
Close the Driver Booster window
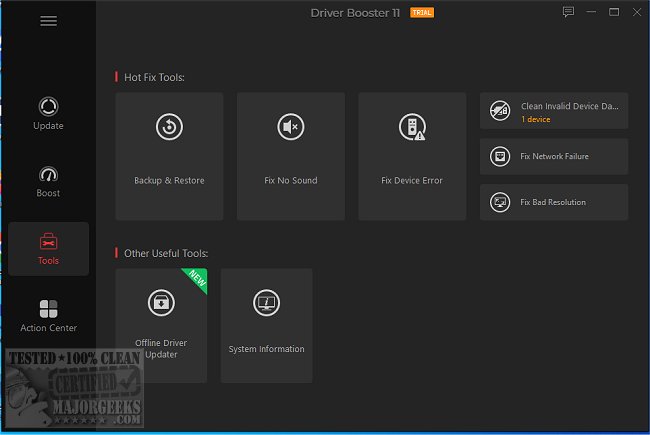(637, 12)
